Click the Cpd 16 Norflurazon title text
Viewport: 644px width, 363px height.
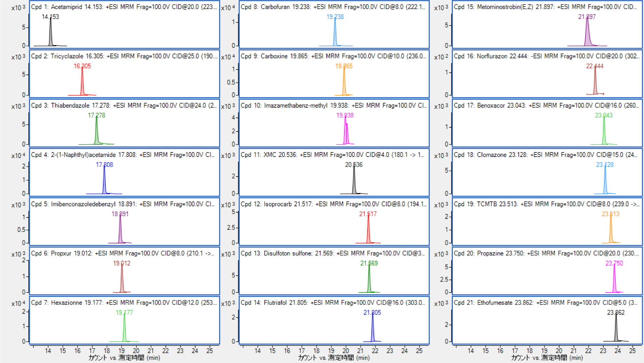[547, 56]
